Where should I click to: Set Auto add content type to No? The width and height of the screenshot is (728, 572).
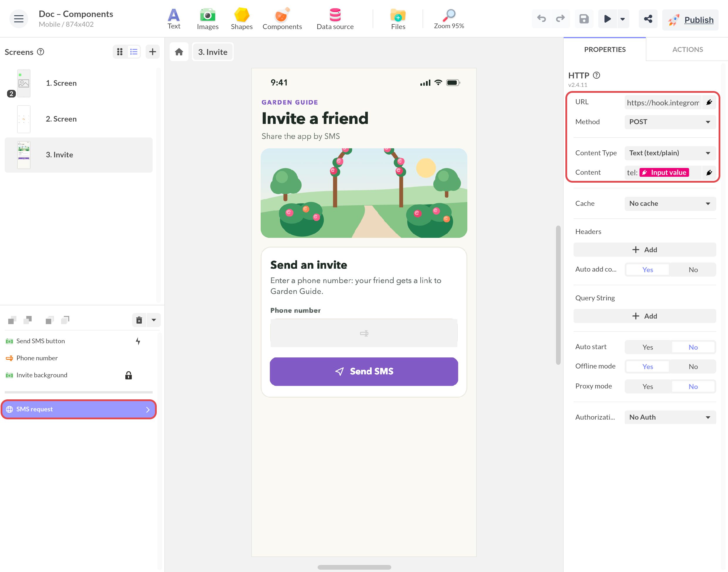point(693,270)
